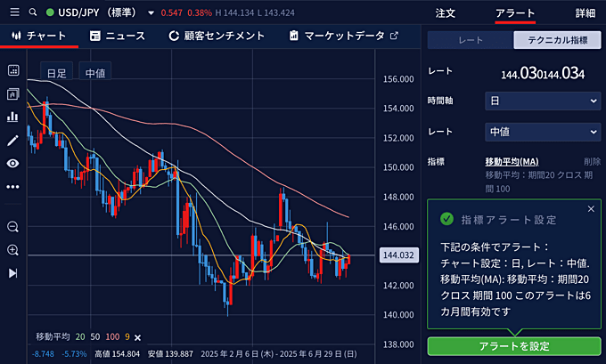Click the green checkmark in alert popup
Screen dimensions: 606x364
pyautogui.click(x=446, y=219)
